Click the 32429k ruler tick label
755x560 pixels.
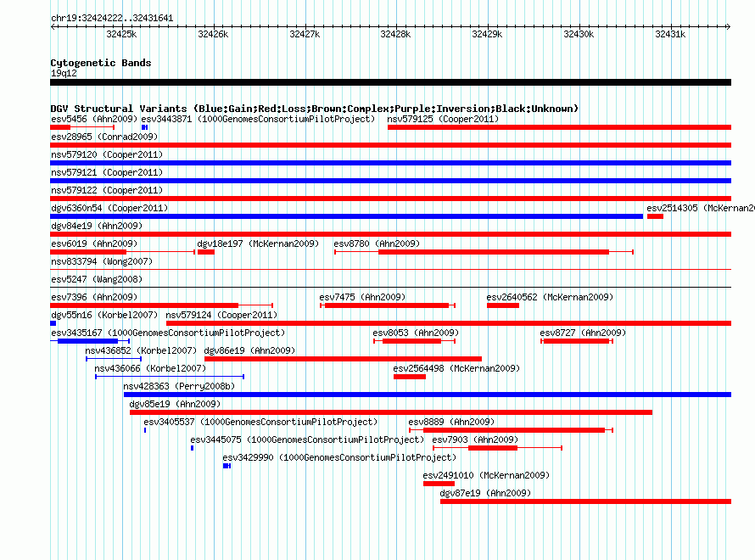[x=487, y=34]
